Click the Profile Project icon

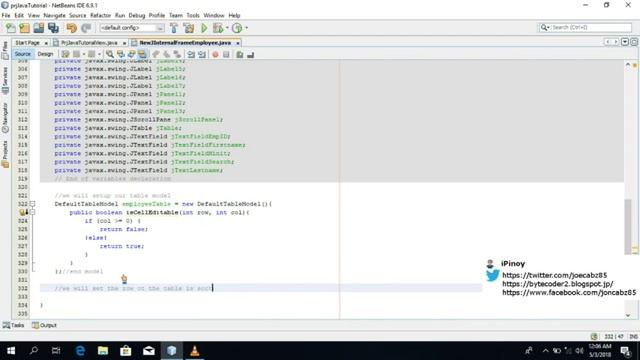tap(237, 28)
